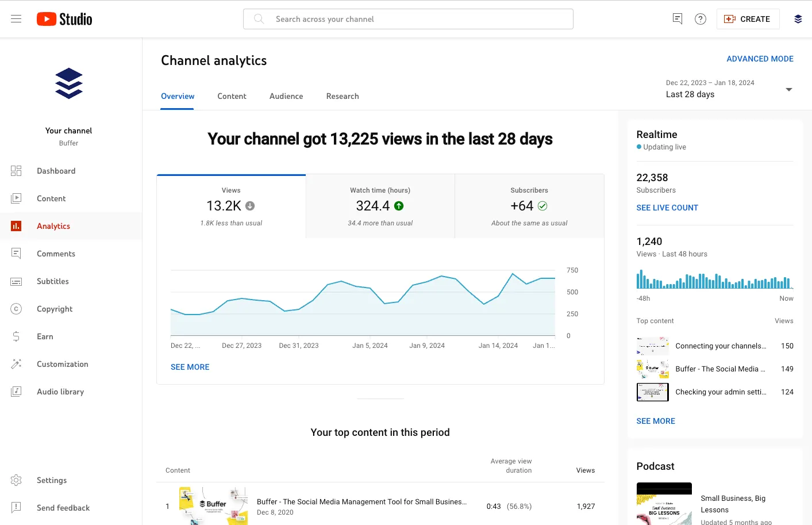This screenshot has width=812, height=525.
Task: Click the views line chart
Action: pos(363,302)
